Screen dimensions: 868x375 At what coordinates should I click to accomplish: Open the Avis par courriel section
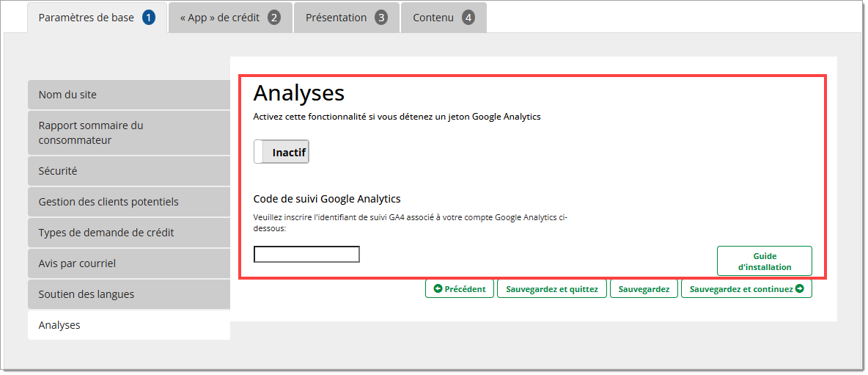[129, 263]
